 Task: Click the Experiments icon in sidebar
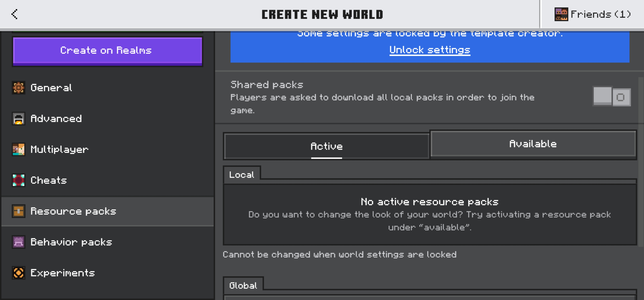click(x=19, y=273)
